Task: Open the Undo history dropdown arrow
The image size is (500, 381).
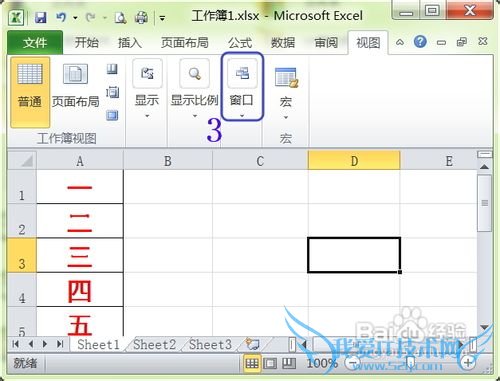Action: coord(75,18)
